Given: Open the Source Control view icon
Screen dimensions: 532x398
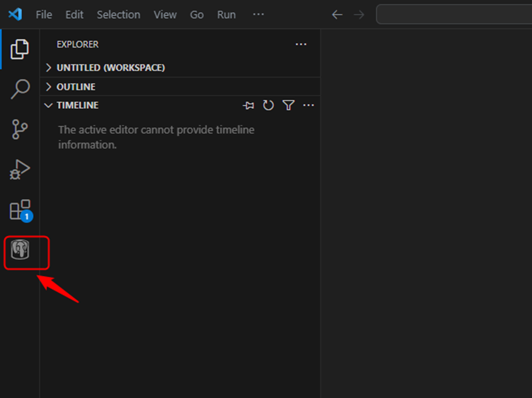Looking at the screenshot, I should (20, 129).
